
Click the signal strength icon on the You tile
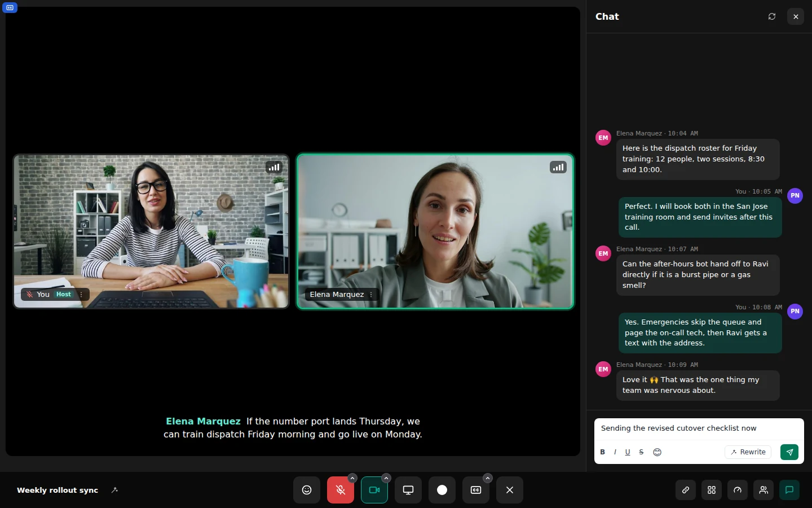point(274,167)
